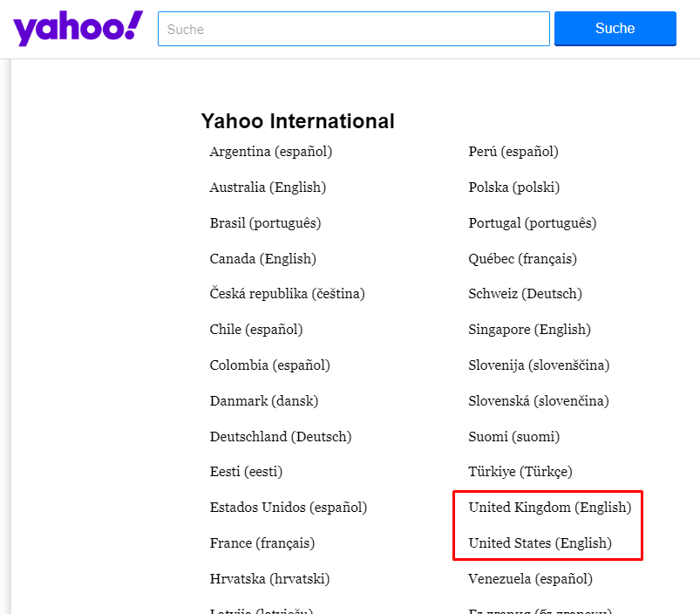Choose Canada (English) edition
The width and height of the screenshot is (700, 614).
(263, 259)
